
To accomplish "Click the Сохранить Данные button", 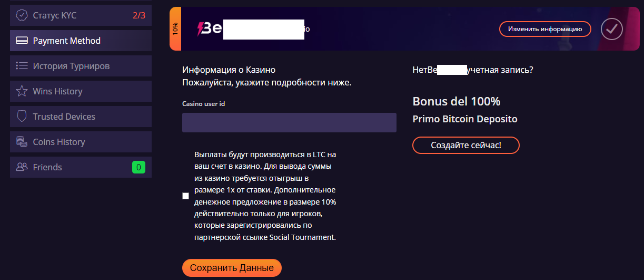I will pos(232,268).
